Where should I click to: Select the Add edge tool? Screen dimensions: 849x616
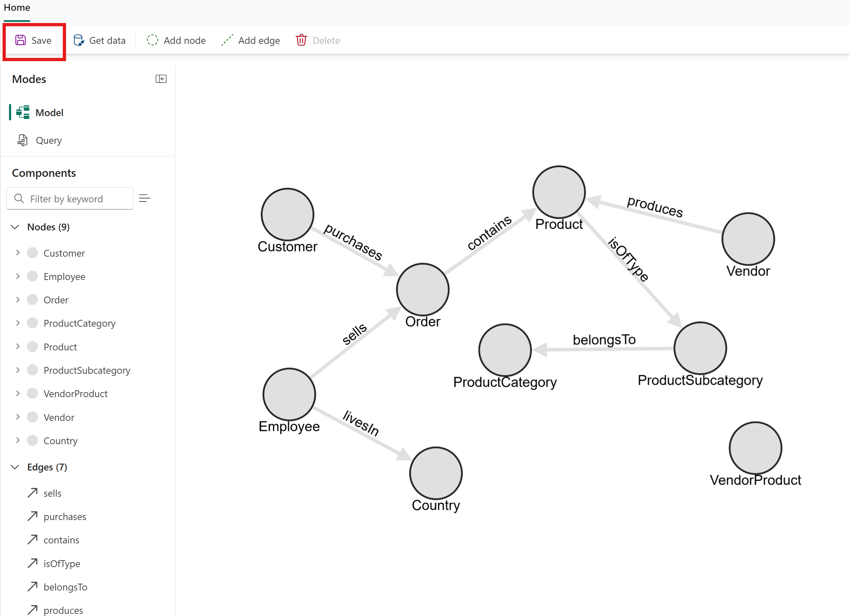point(251,40)
